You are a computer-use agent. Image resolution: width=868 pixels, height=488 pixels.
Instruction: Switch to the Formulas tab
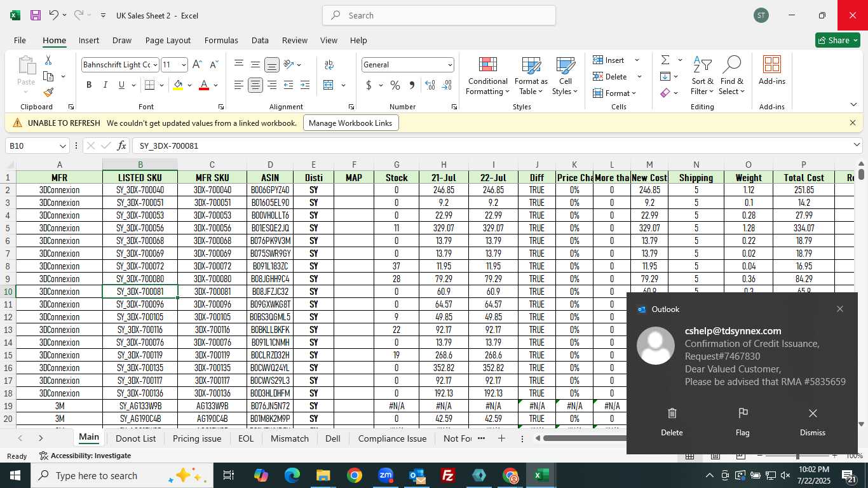(x=221, y=40)
